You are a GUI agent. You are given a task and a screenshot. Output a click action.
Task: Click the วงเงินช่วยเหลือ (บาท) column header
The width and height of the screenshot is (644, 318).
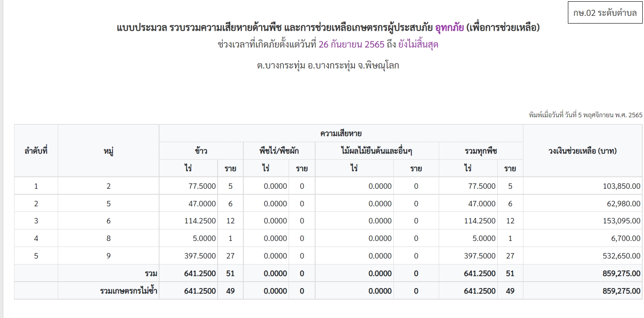[582, 151]
